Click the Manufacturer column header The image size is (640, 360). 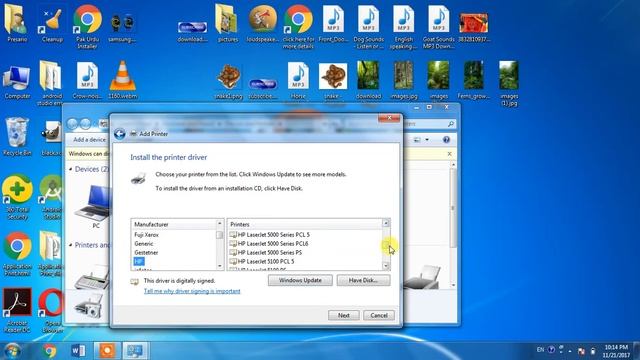pyautogui.click(x=173, y=224)
